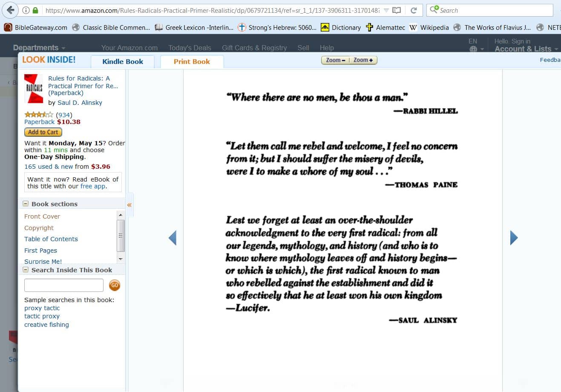Click the orange GO search button

[x=115, y=285]
